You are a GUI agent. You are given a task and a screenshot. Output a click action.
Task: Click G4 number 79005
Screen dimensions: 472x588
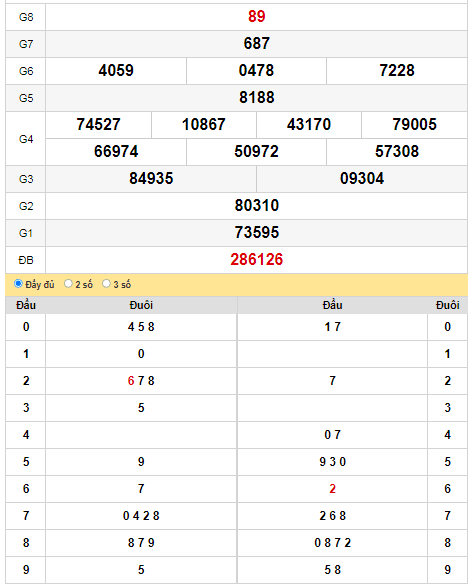[x=414, y=124]
